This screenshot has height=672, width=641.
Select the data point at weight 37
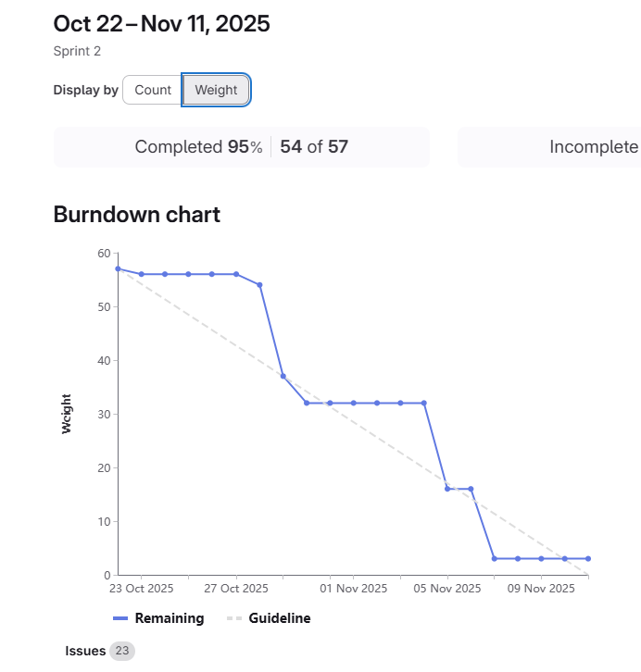[283, 376]
